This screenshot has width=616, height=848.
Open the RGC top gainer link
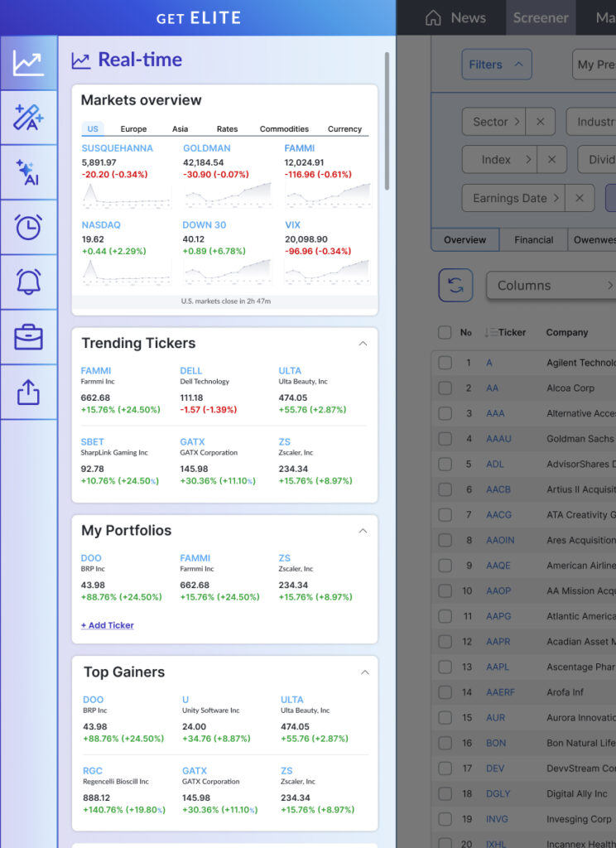[x=93, y=771]
